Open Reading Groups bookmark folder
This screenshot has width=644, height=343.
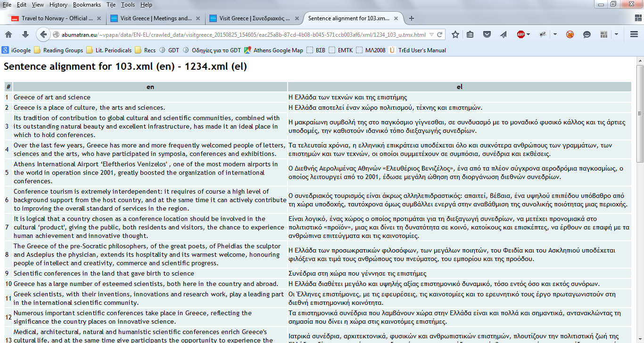tap(58, 50)
